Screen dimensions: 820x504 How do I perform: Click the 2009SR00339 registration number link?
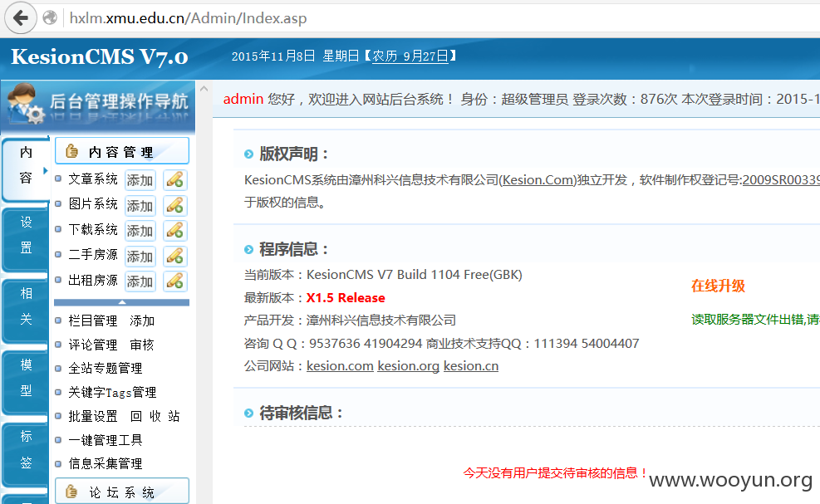(781, 180)
